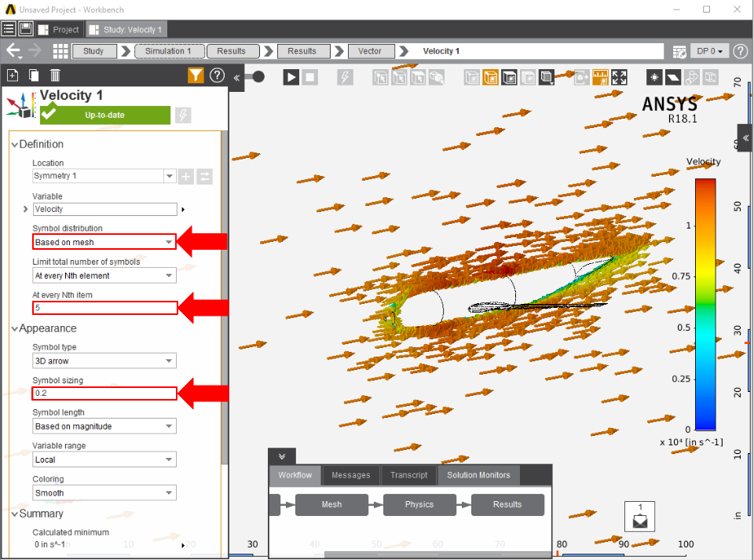Open the Symbol length dropdown
754x560 pixels.
coord(104,426)
